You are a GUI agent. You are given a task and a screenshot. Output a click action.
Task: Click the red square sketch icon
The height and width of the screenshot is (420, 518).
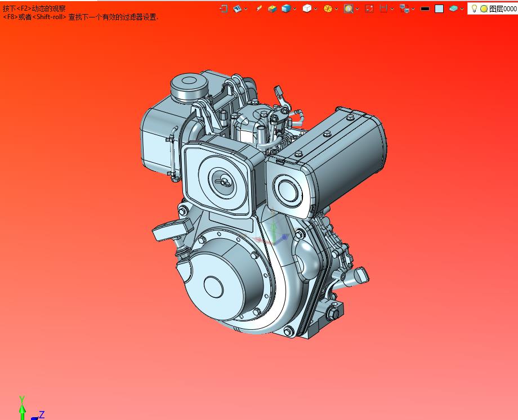[x=369, y=8]
